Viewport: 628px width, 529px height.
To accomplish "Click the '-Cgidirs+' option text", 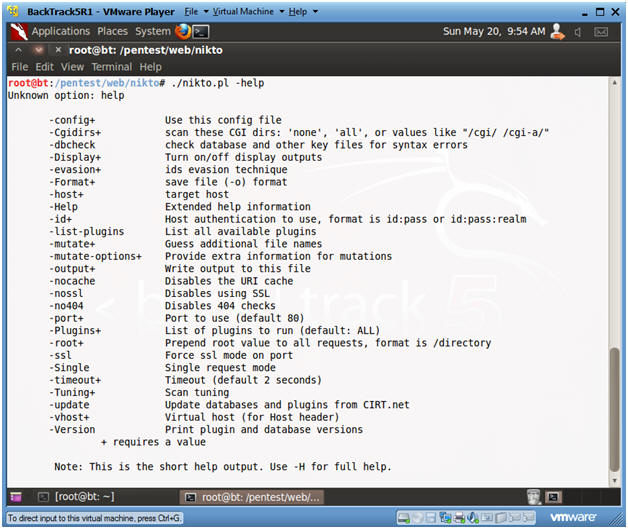I will click(75, 133).
